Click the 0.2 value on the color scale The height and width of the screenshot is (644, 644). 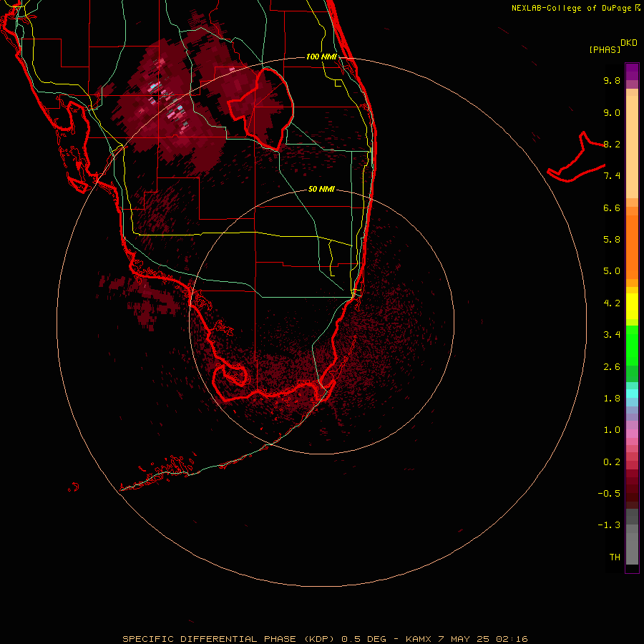click(612, 462)
